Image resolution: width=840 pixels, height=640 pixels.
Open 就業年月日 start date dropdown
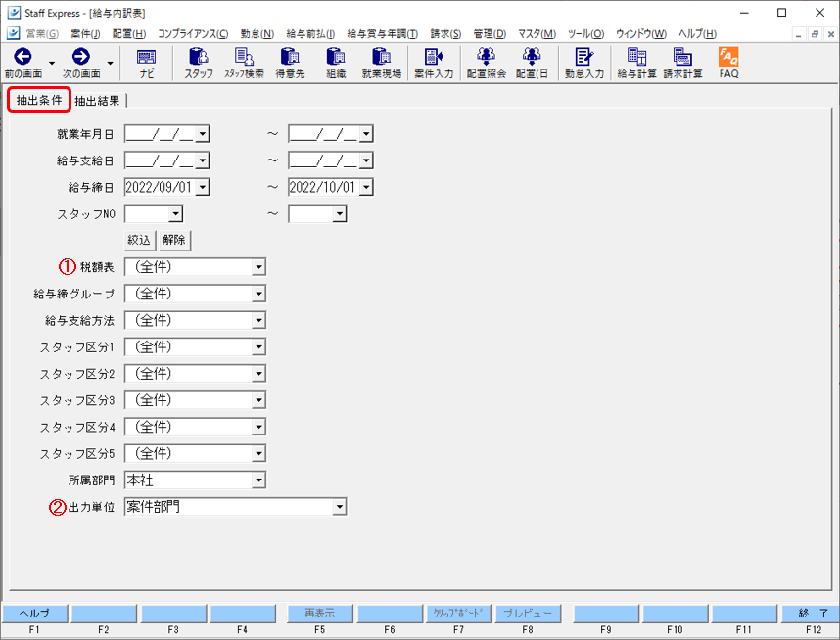point(203,134)
